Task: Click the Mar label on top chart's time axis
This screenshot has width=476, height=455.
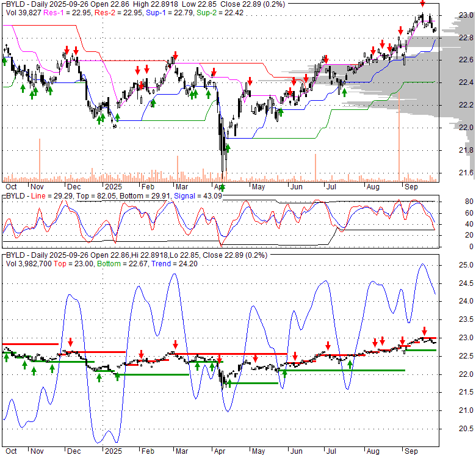Action: 182,187
